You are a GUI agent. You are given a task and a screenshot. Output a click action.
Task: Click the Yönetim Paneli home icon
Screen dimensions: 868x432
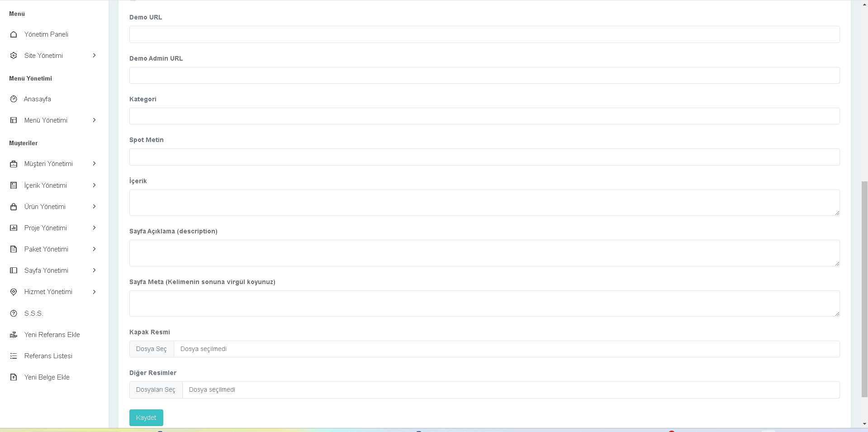point(14,34)
